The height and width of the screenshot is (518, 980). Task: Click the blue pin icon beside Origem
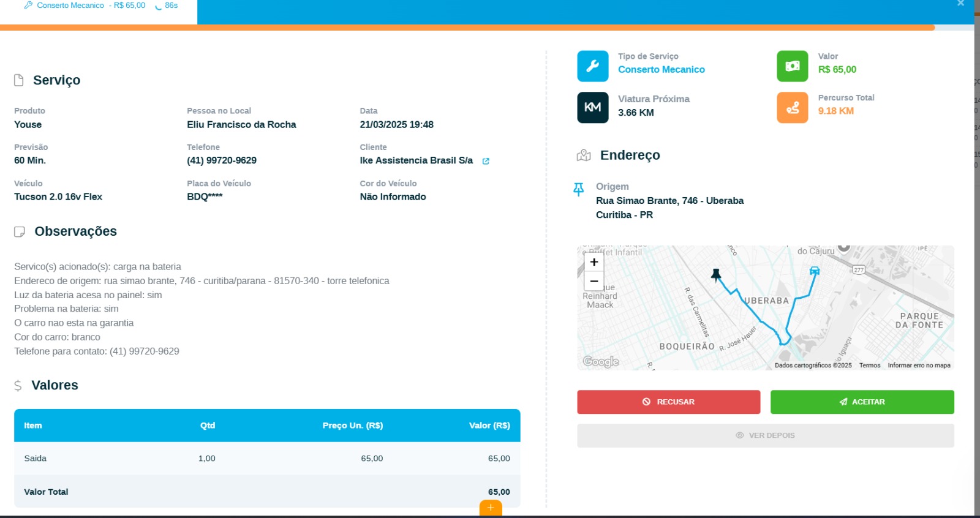pos(578,189)
